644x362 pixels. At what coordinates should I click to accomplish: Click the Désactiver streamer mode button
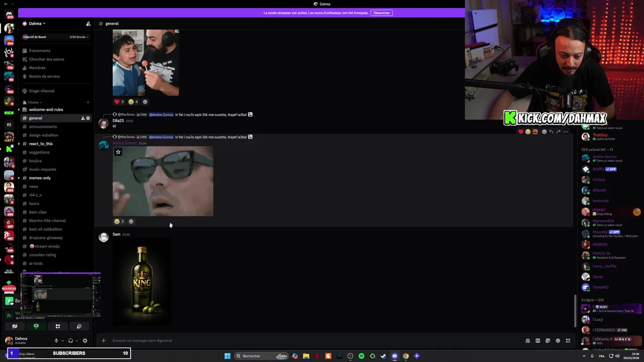pos(381,13)
